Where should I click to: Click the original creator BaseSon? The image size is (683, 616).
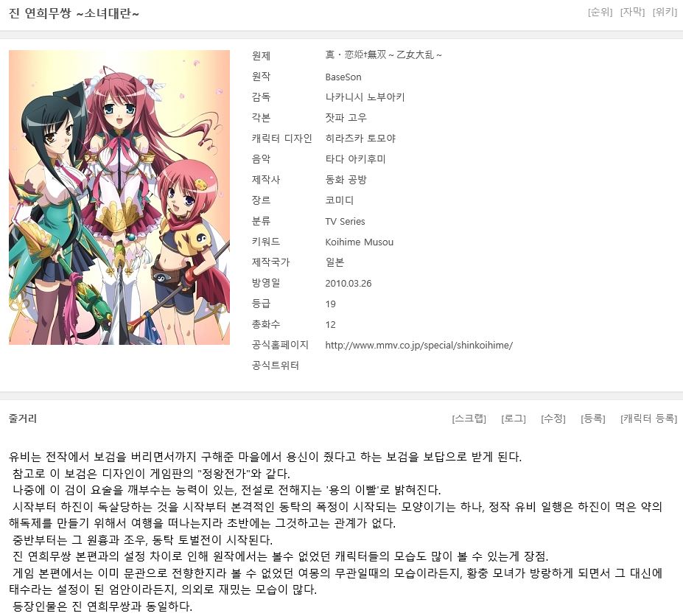[x=343, y=77]
